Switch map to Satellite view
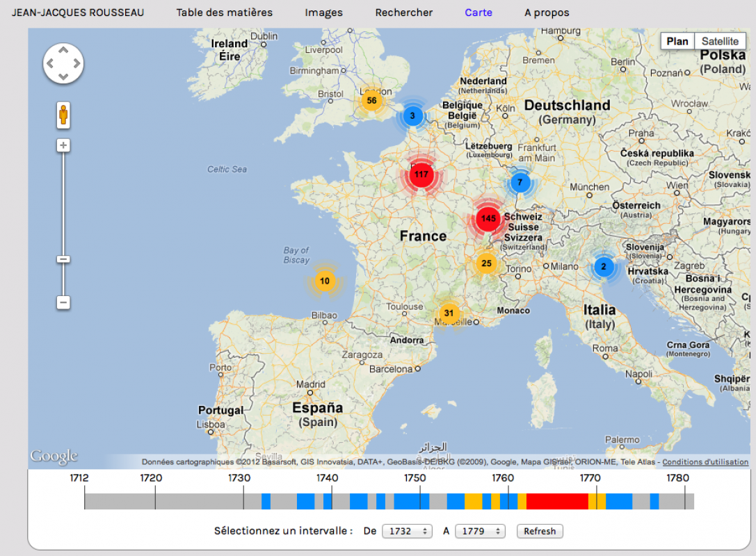 [x=719, y=41]
